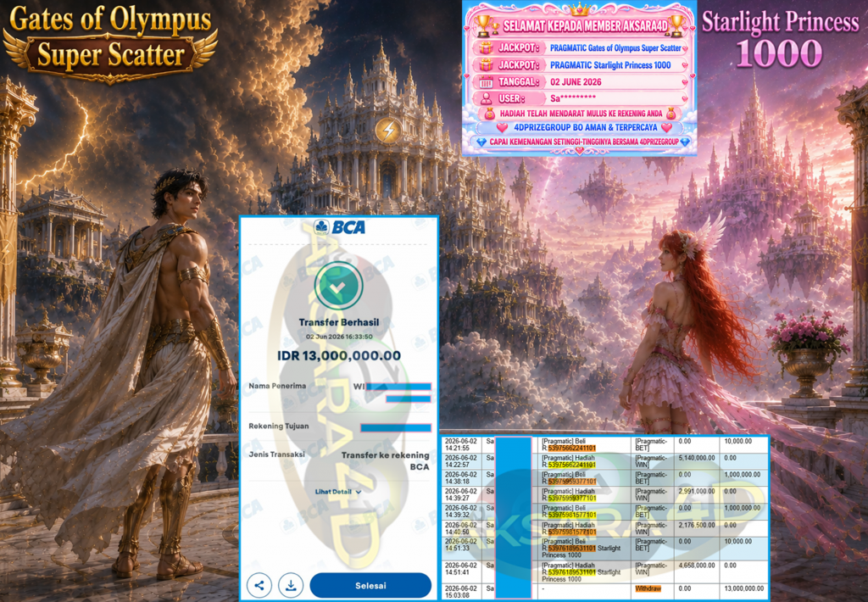Click 'HADIAH TELAH MENDARAT MULUS KE REKENING ANDA'
This screenshot has height=602, width=868.
(x=581, y=114)
